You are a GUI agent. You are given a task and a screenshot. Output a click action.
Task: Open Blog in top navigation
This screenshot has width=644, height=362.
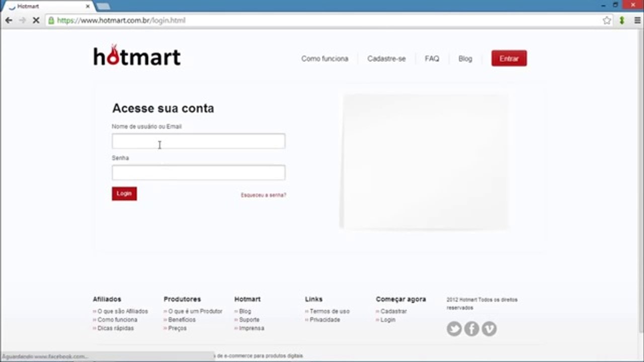click(465, 59)
